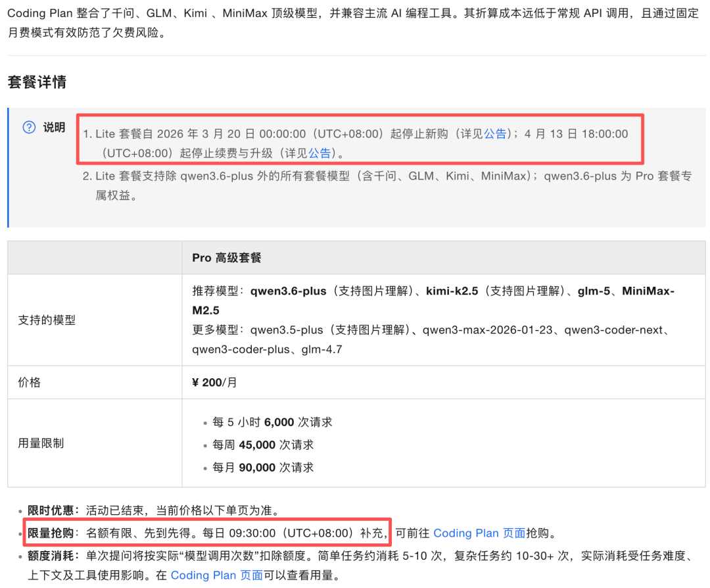The image size is (710, 588).
Task: Click the glm-5 model name
Action: pyautogui.click(x=594, y=291)
